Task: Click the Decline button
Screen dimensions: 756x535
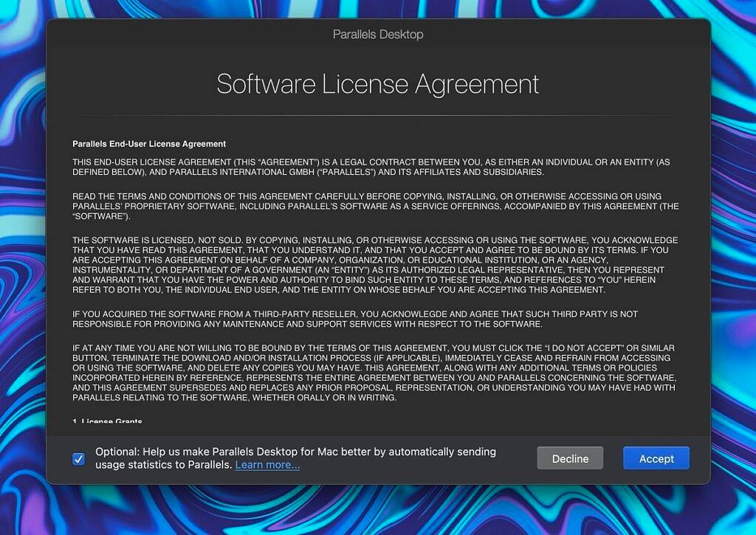Action: (x=569, y=458)
